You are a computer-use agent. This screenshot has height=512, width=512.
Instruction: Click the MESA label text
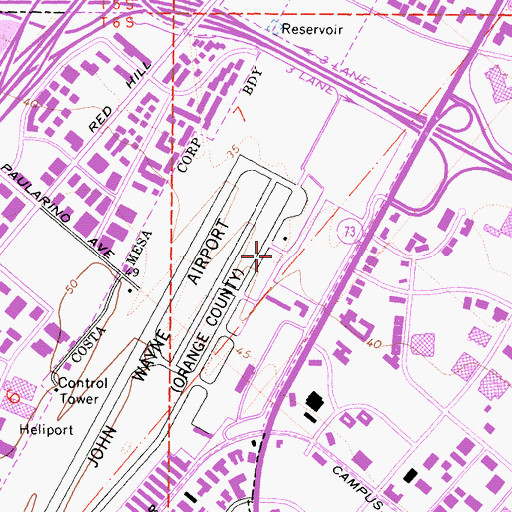point(141,248)
